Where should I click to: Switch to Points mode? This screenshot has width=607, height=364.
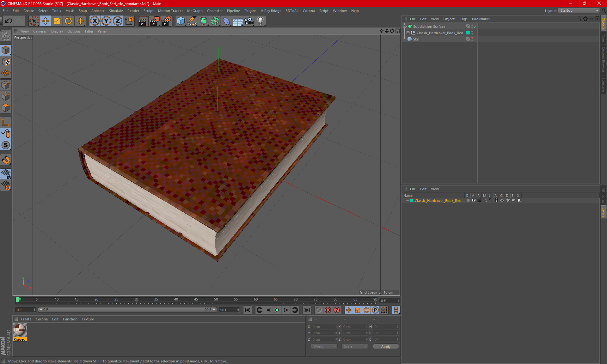tap(6, 85)
